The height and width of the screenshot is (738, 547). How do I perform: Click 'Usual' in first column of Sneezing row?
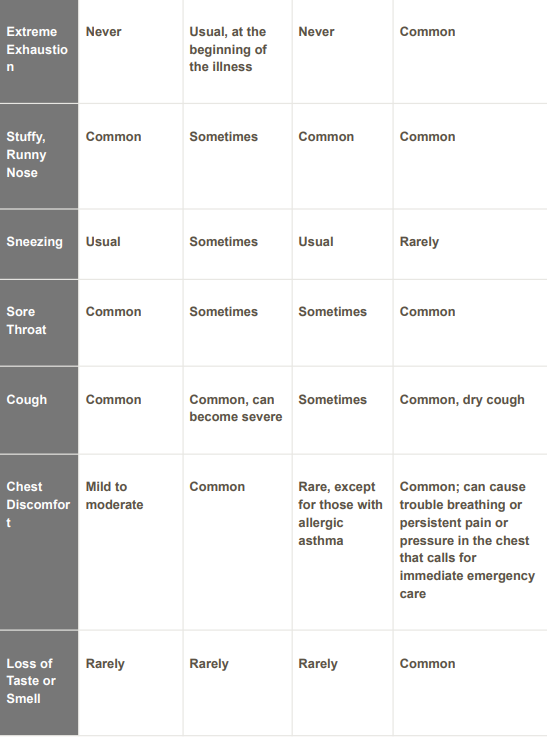[x=103, y=242]
